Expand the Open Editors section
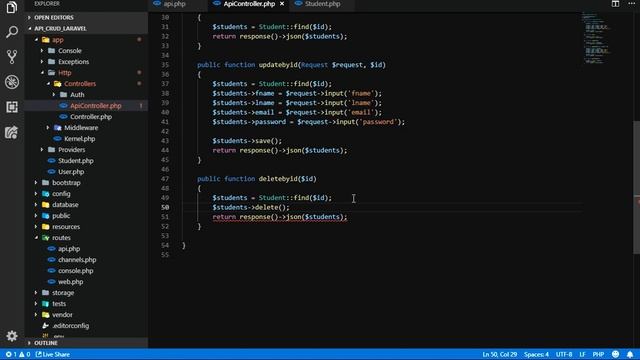 coord(86,18)
